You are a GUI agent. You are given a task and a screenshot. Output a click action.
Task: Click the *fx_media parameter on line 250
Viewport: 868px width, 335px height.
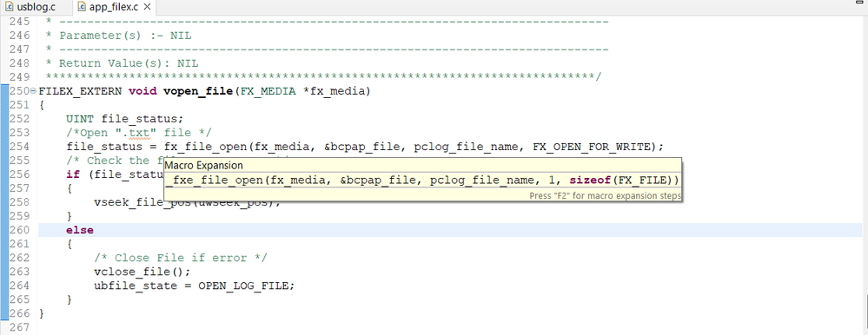(334, 90)
